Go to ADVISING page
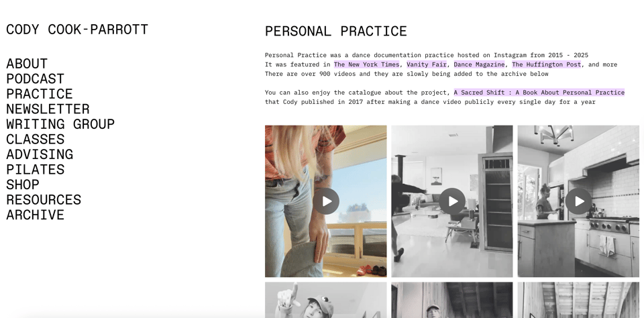Viewport: 644px width, 318px height. pos(40,154)
